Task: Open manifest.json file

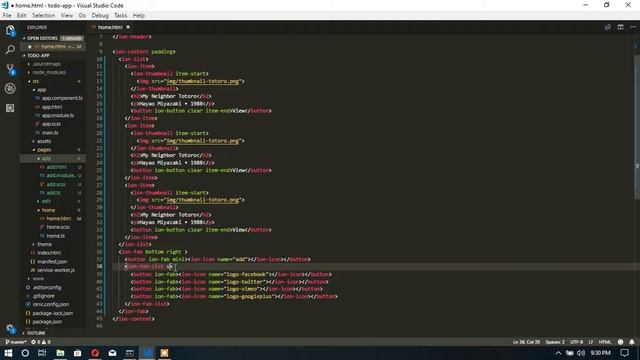Action: pos(52,262)
